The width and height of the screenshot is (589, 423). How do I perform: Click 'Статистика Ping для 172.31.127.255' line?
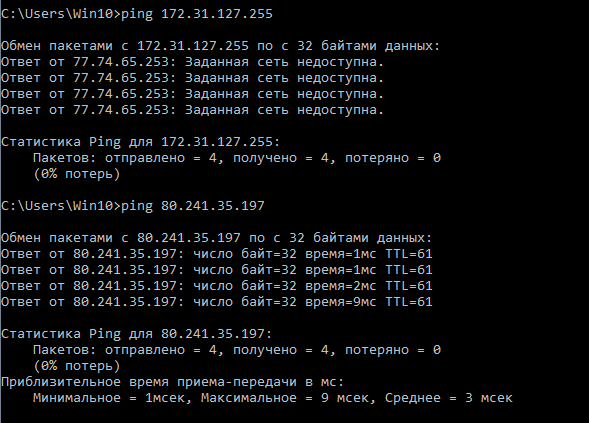point(140,142)
